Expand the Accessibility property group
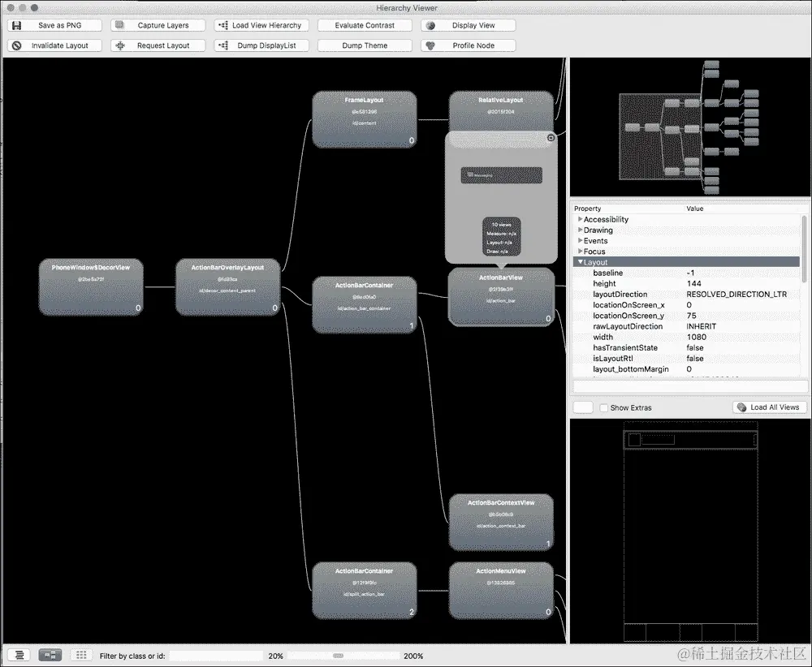Image resolution: width=812 pixels, height=667 pixels. click(581, 219)
